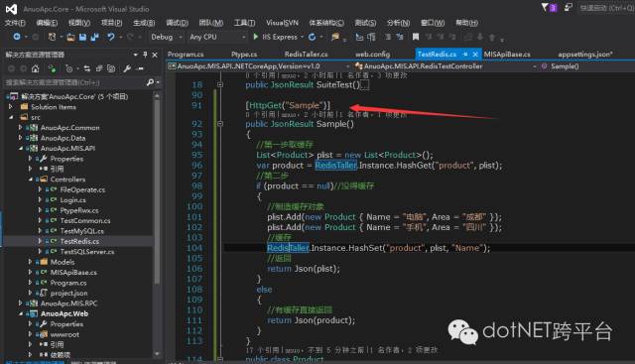Click the Save All toolbar icon

[x=95, y=38]
